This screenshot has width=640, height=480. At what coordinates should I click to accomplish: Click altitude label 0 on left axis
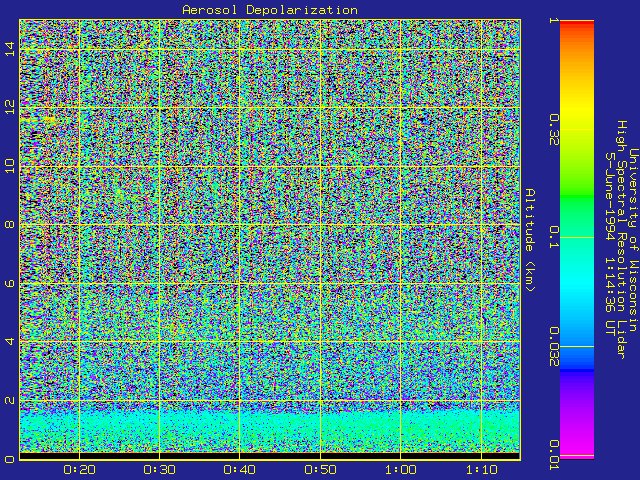tap(10, 459)
